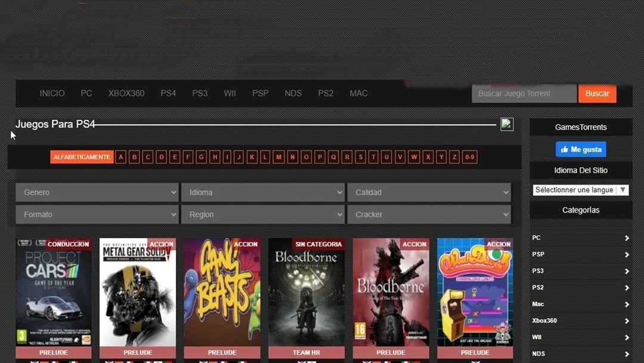Open the Bloodborne SIN CATEGORIA cover

point(306,293)
